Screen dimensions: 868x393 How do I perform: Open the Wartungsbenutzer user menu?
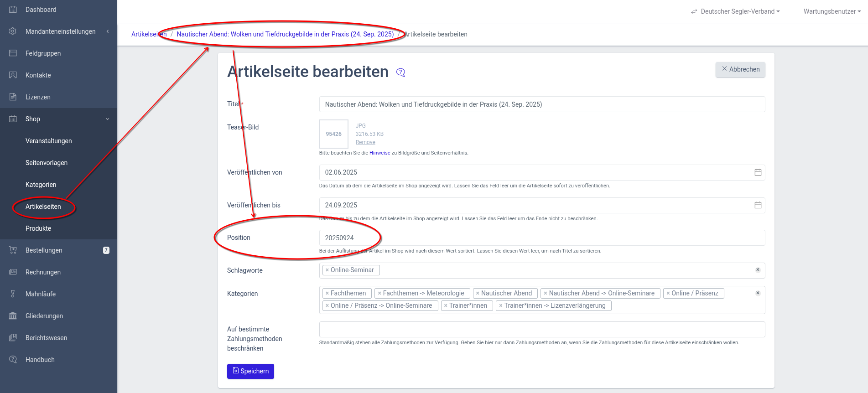point(832,11)
